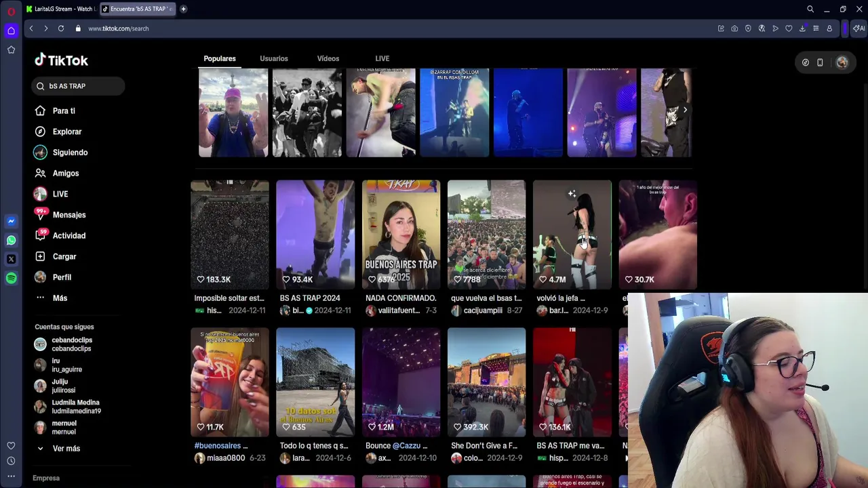Open Opera sidebar WhatsApp icon
Viewport: 868px width, 488px height.
[11, 240]
